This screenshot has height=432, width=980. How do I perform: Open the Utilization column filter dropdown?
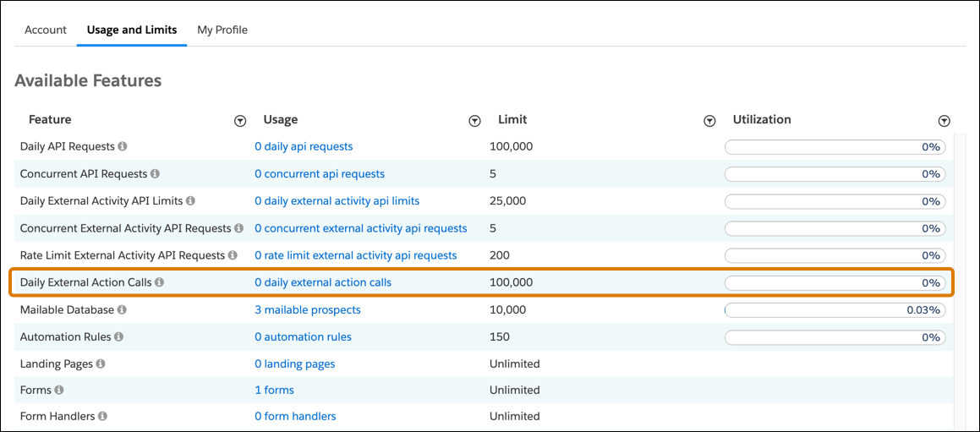click(x=944, y=121)
